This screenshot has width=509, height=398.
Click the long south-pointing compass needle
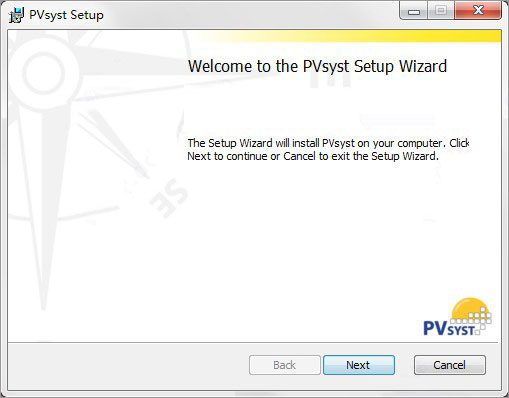click(x=43, y=207)
